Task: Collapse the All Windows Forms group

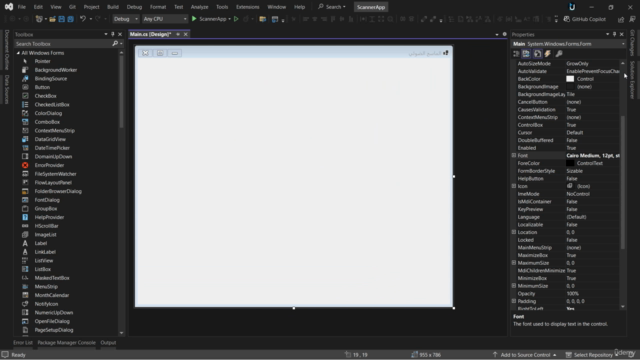Action: tap(18, 53)
